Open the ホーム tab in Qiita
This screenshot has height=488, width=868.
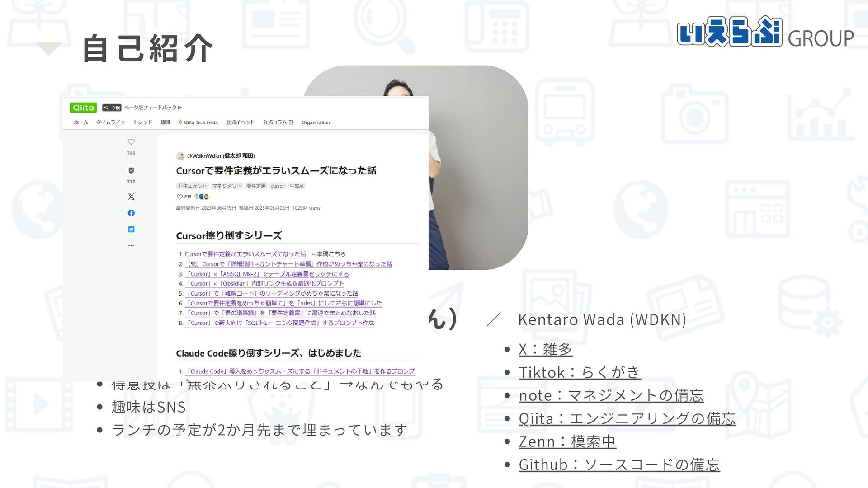pos(81,122)
